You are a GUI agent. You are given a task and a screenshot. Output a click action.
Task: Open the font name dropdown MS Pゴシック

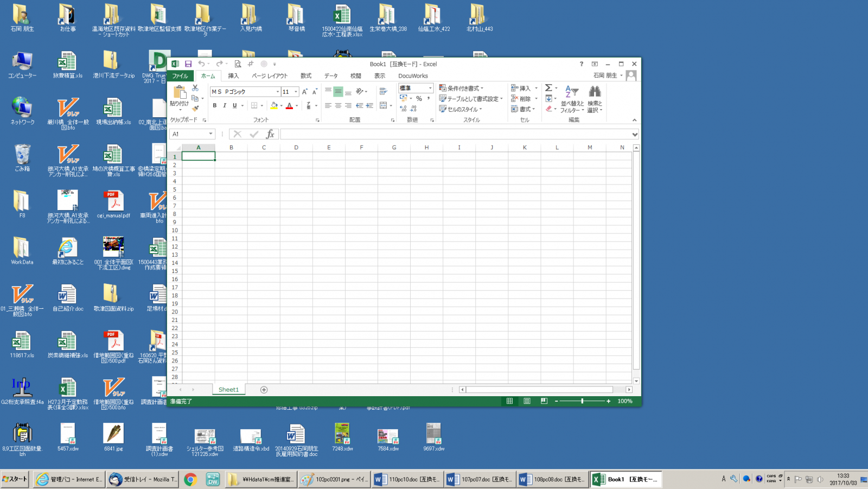pyautogui.click(x=278, y=92)
